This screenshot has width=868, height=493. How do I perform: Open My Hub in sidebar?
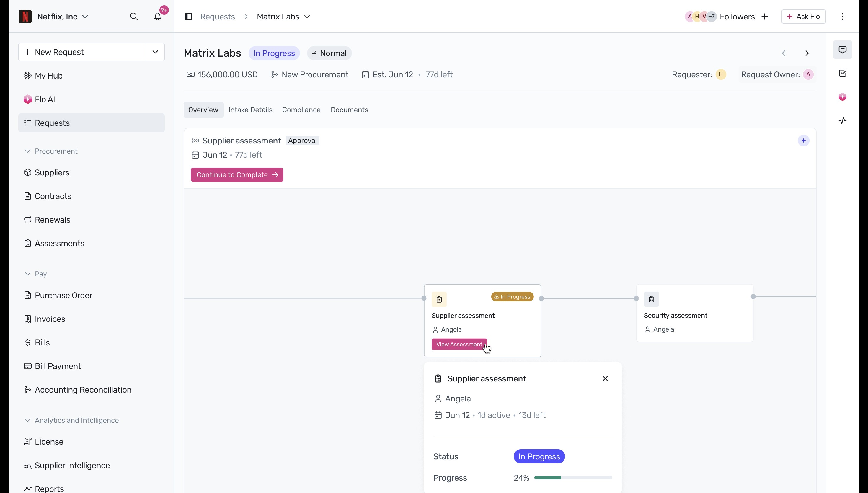coord(92,76)
